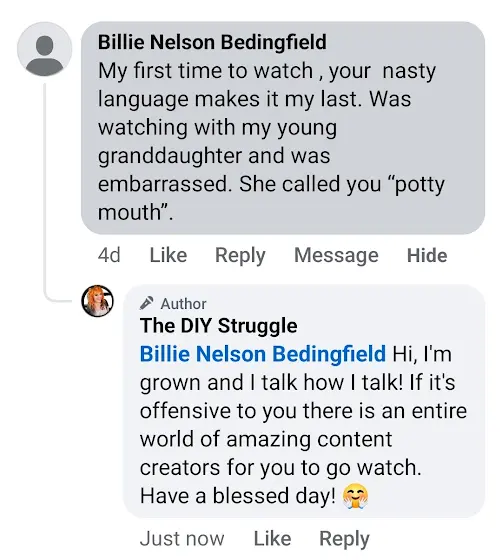
Task: Click the Author pencil badge icon
Action: (x=147, y=303)
